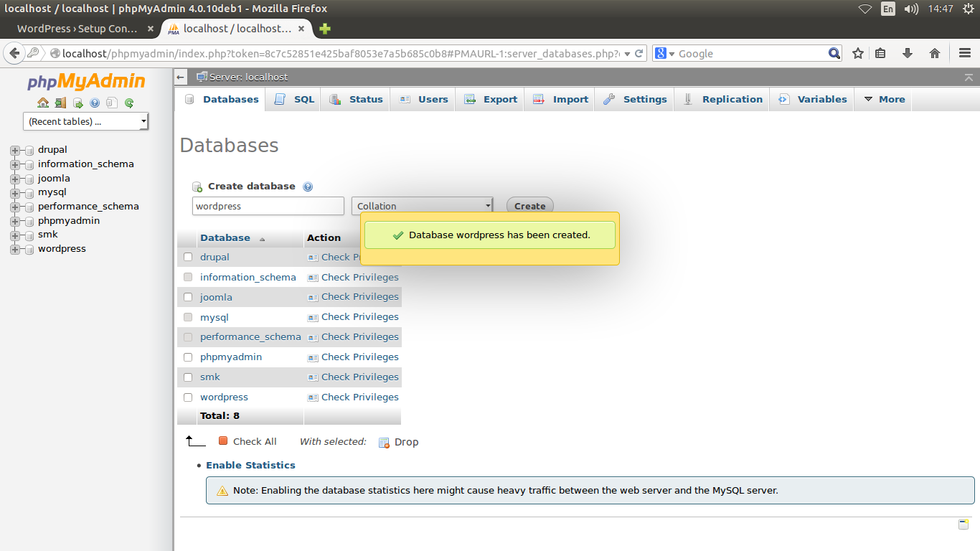Image resolution: width=980 pixels, height=551 pixels.
Task: Click the database name input field
Action: click(x=268, y=206)
